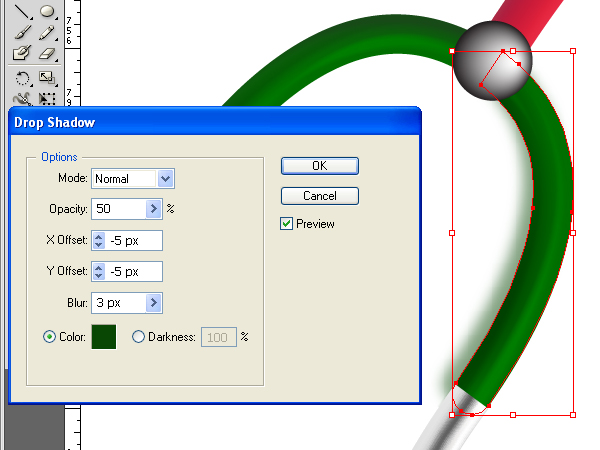Select the Rotate tool
The image size is (600, 450).
point(22,78)
